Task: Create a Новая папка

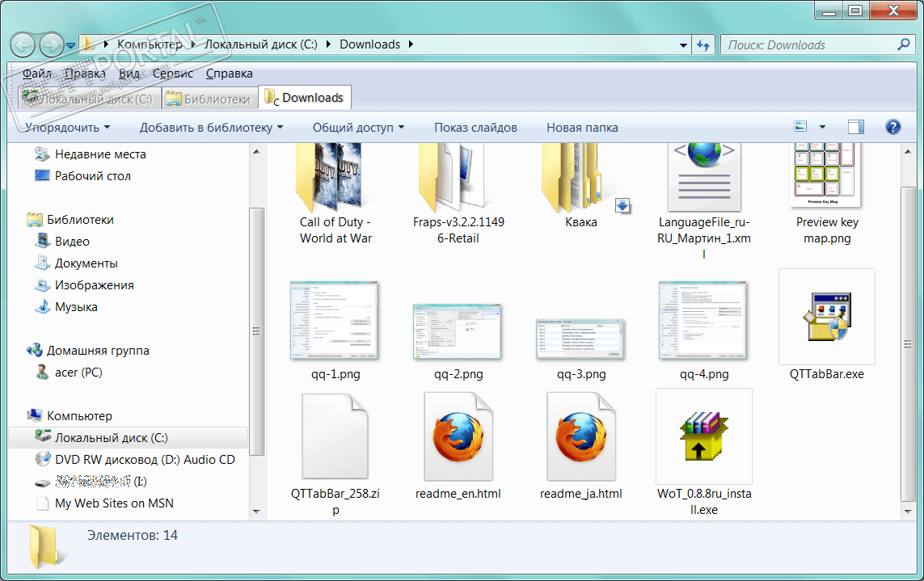Action: (582, 128)
